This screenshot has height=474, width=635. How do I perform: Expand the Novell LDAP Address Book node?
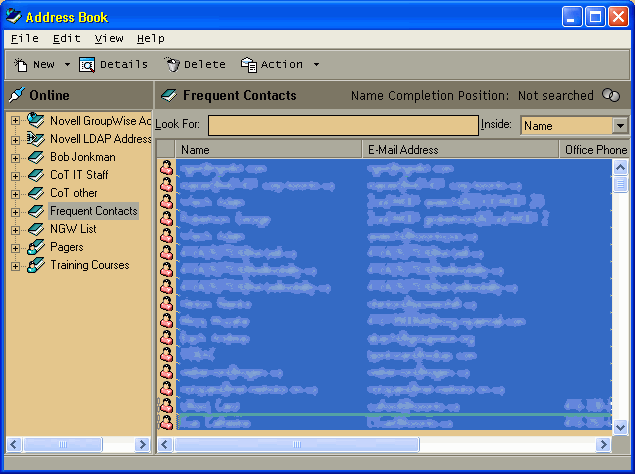pos(15,140)
